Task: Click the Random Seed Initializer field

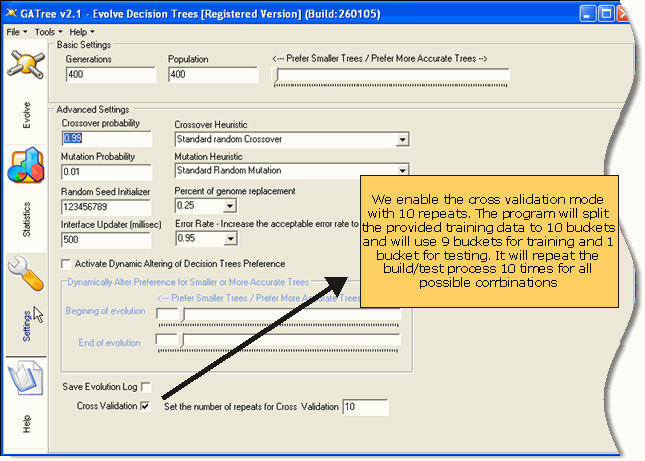Action: pos(106,207)
